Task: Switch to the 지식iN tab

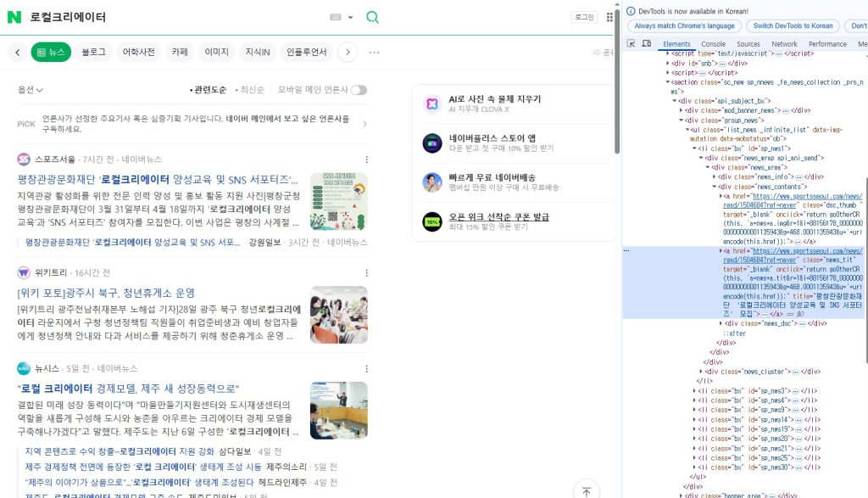Action: pyautogui.click(x=258, y=52)
